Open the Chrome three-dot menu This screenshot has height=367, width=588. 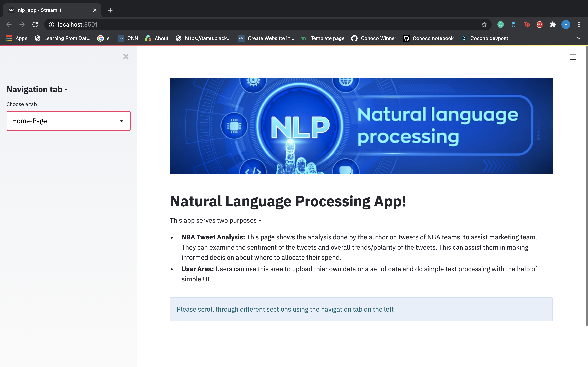[x=579, y=24]
